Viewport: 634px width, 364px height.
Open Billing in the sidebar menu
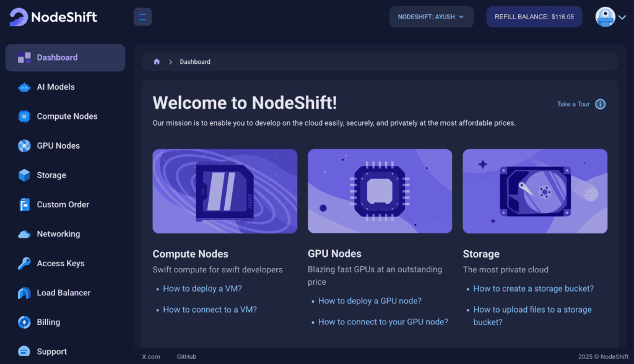(x=48, y=322)
